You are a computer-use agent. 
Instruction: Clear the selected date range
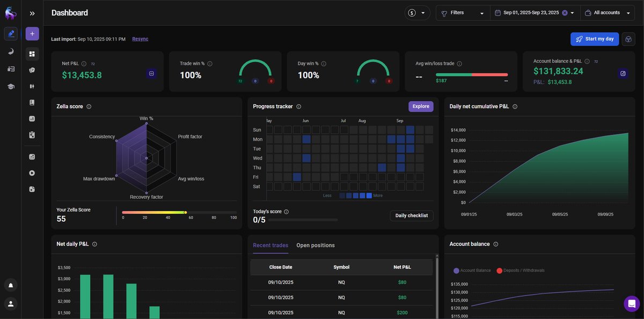click(x=565, y=13)
